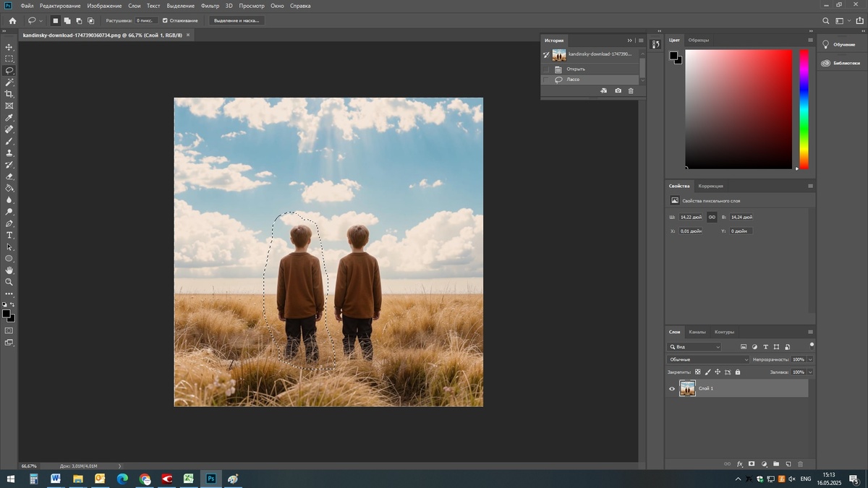Pick the Eyedropper tool
The height and width of the screenshot is (488, 868).
tap(9, 118)
